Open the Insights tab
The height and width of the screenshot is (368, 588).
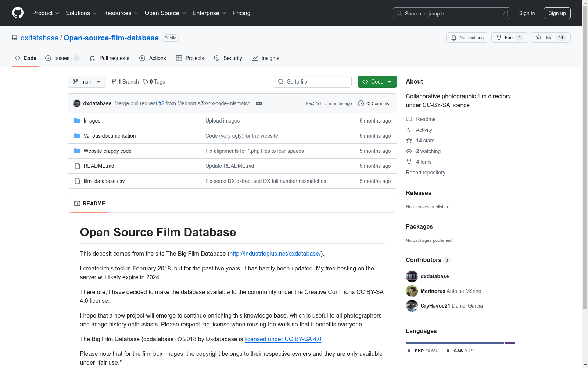pos(265,58)
